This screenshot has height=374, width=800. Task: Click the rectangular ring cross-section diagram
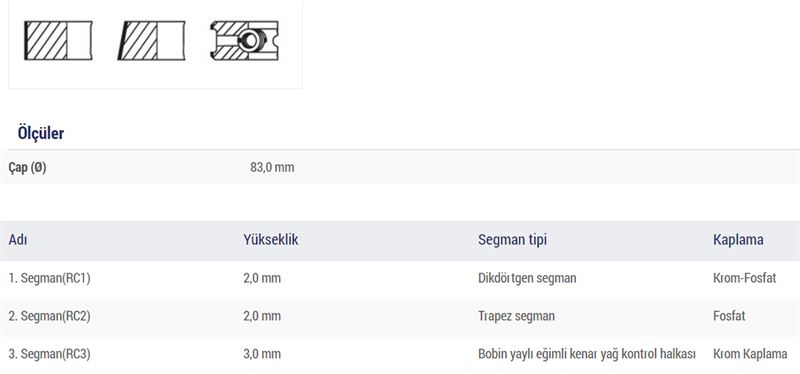[58, 40]
